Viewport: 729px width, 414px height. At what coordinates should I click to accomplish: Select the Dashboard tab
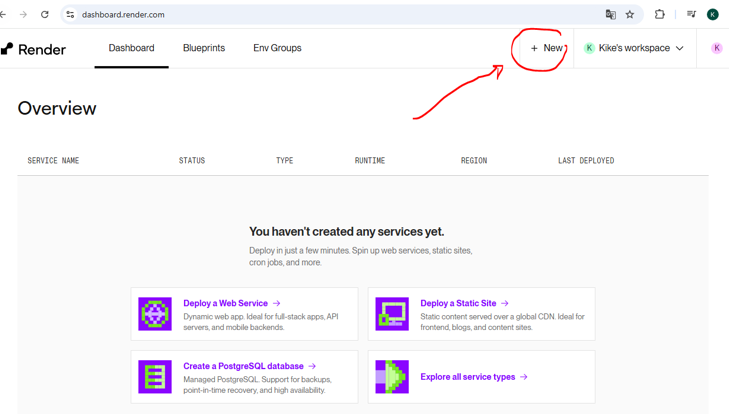point(131,48)
